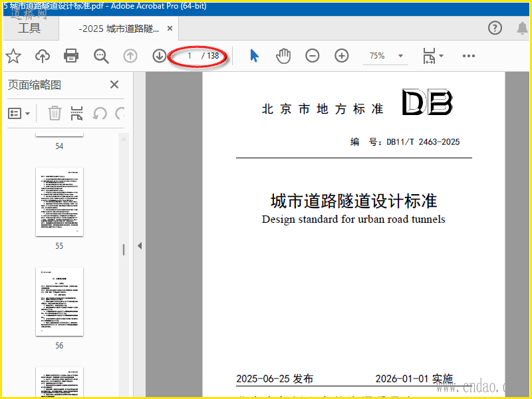Click the 北京市地方标准 heading
This screenshot has height=399, width=532.
tap(323, 109)
